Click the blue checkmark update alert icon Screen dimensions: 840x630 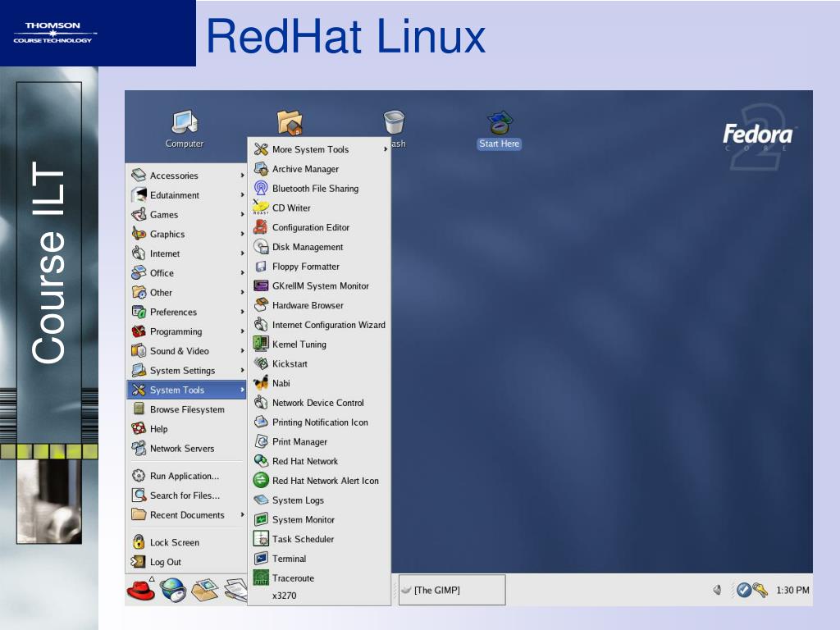743,590
